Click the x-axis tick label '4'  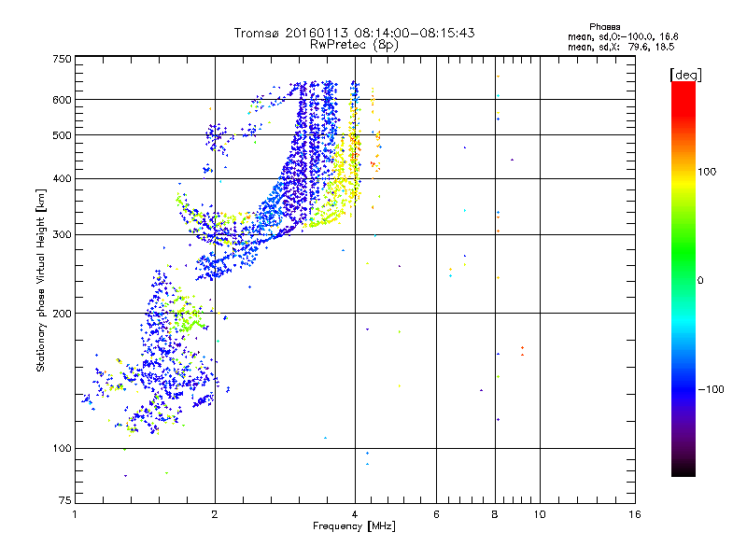pyautogui.click(x=355, y=514)
